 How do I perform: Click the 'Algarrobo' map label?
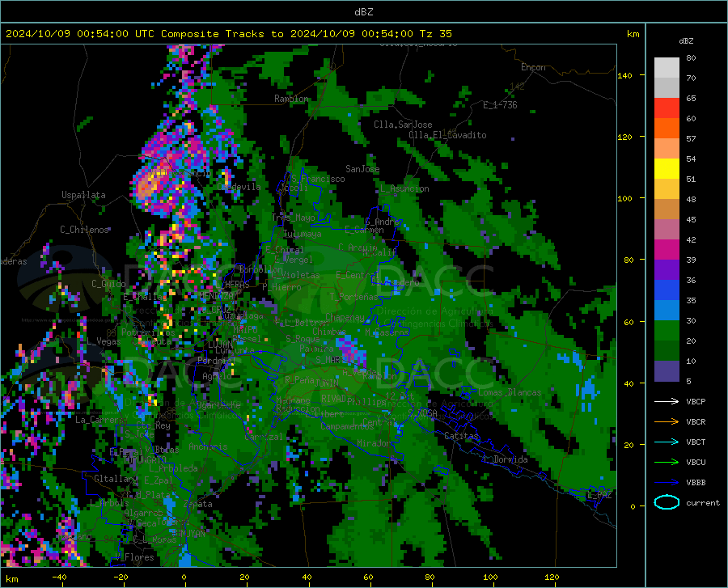pyautogui.click(x=143, y=513)
